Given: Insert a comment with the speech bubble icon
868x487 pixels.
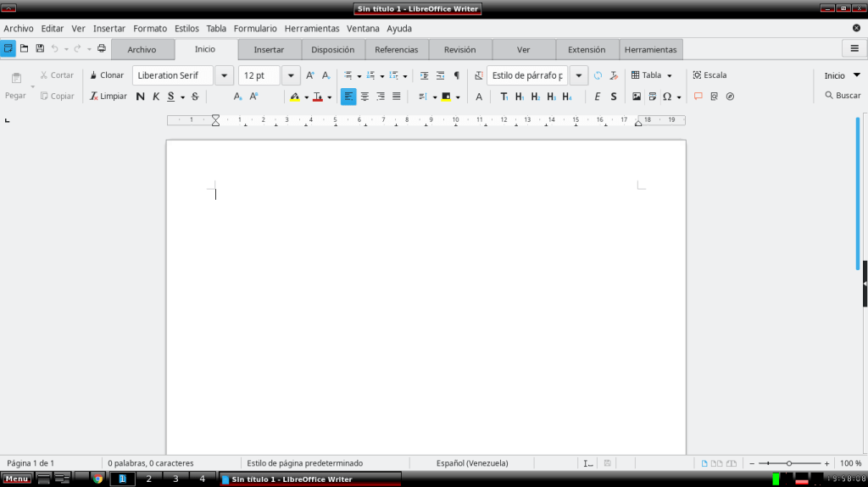Looking at the screenshot, I should click(698, 97).
